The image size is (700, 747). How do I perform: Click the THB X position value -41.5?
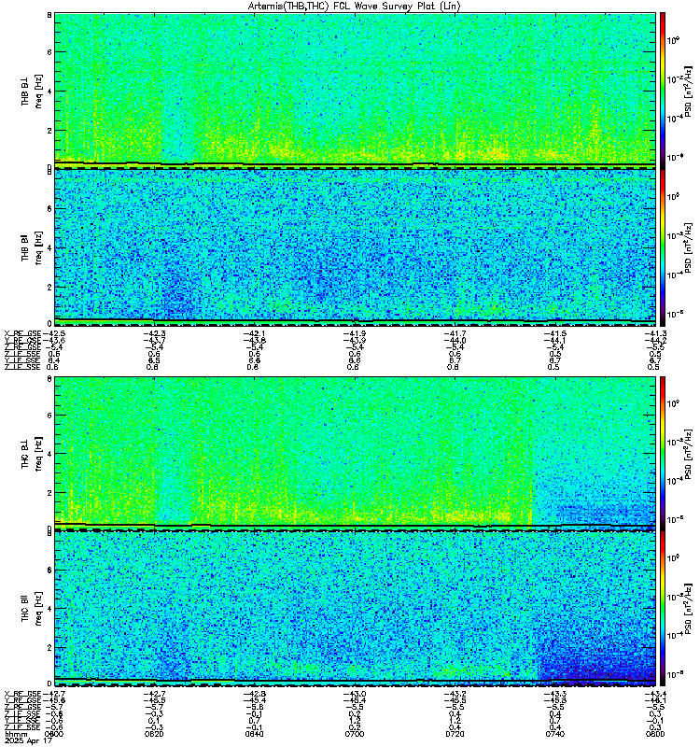(554, 333)
